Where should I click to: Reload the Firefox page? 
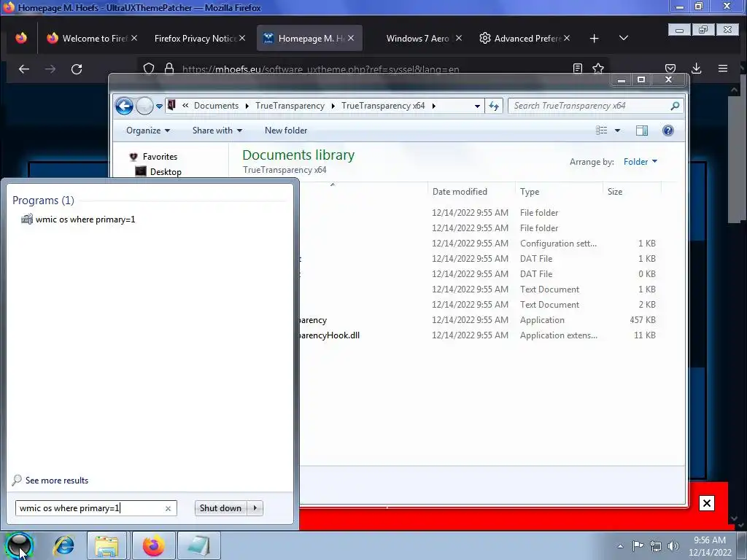pyautogui.click(x=77, y=69)
